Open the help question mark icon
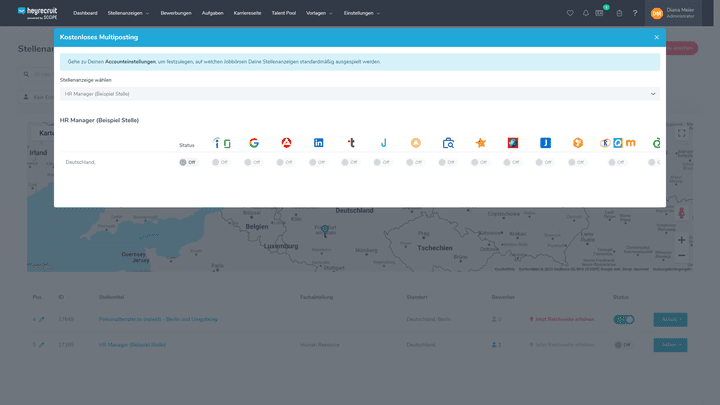Screen dimensions: 720x405 634,13
